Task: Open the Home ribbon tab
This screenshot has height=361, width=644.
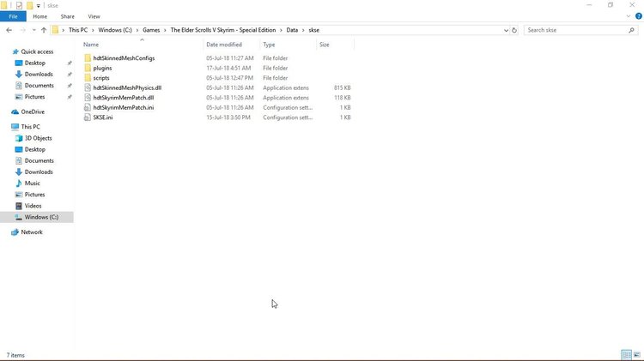Action: [x=39, y=16]
